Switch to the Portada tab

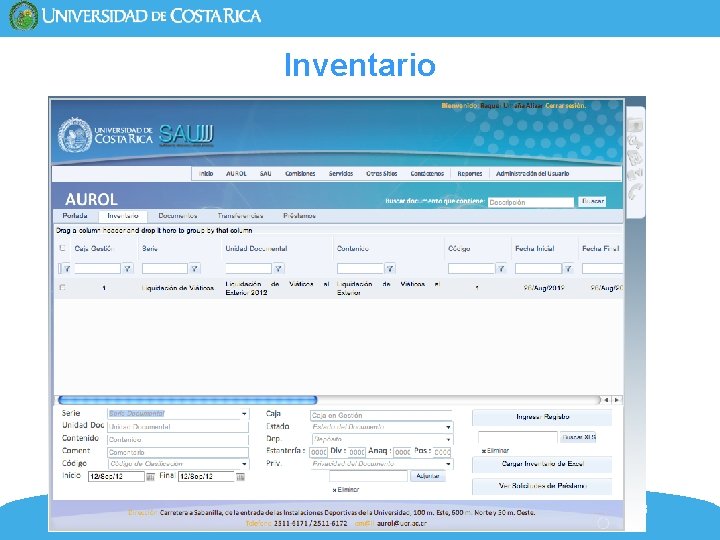coord(75,216)
